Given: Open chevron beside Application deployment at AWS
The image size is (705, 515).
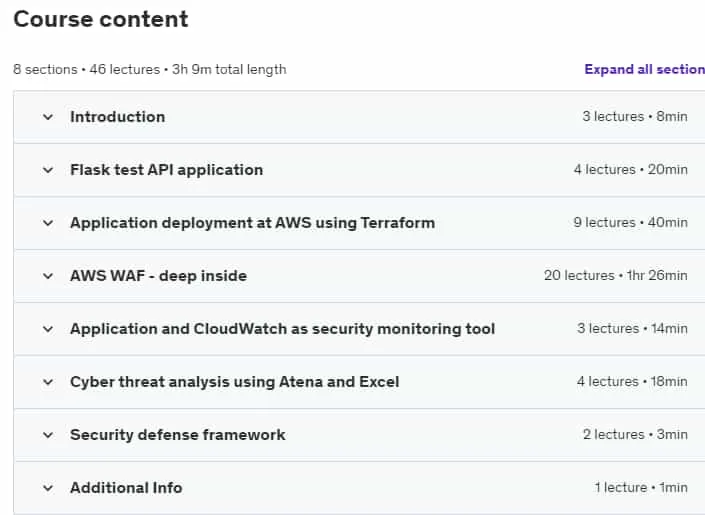Looking at the screenshot, I should pyautogui.click(x=48, y=223).
